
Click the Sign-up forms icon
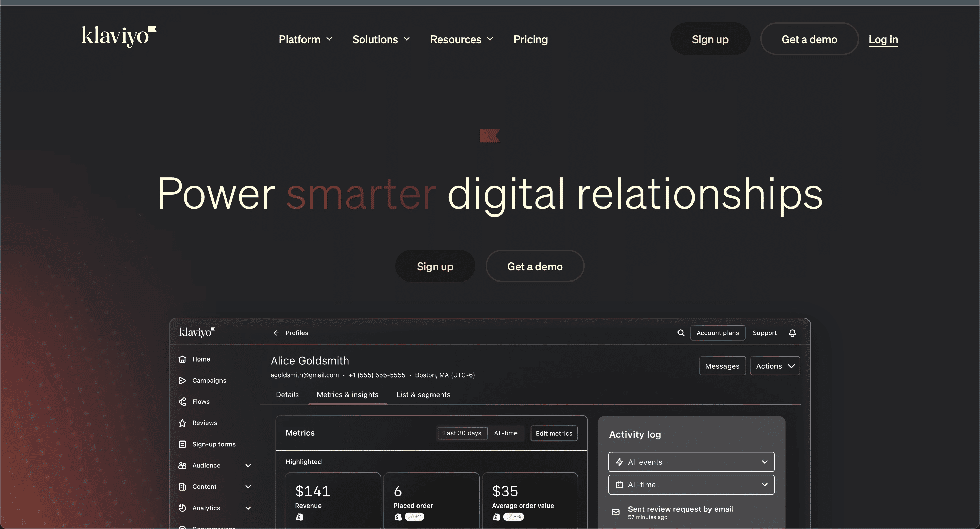pos(182,444)
